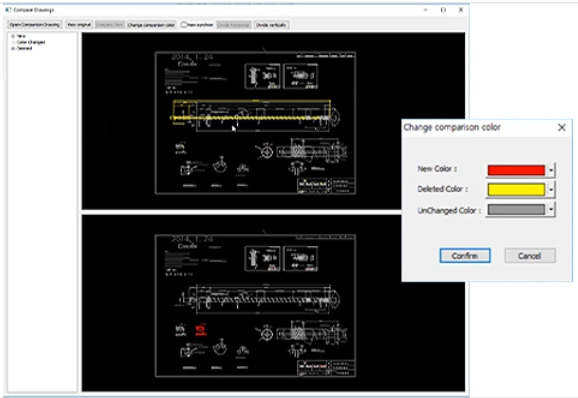Click the Open Comparison Drawing button
Viewport: 578px width, 398px height.
coord(35,25)
